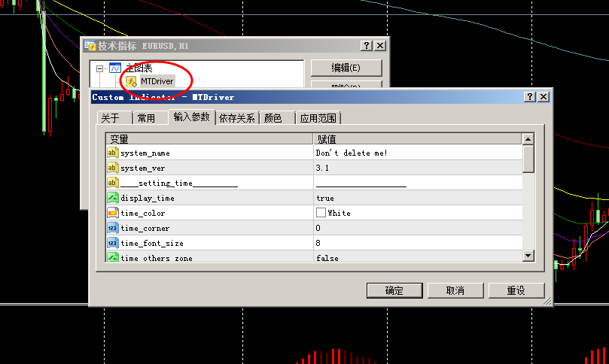Image resolution: width=609 pixels, height=364 pixels.
Task: Click the MTDriver indicator icon in tree
Action: tap(132, 81)
